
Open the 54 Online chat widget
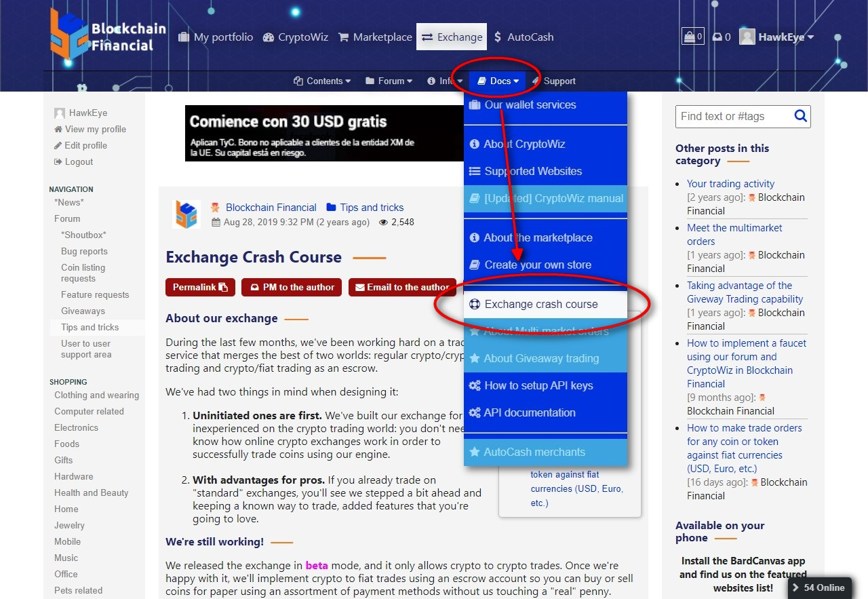(818, 587)
